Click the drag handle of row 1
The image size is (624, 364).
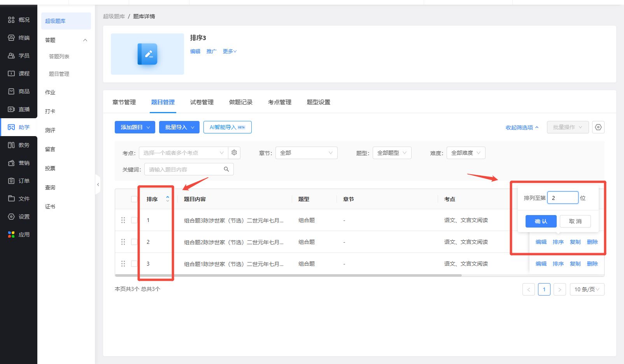(123, 220)
